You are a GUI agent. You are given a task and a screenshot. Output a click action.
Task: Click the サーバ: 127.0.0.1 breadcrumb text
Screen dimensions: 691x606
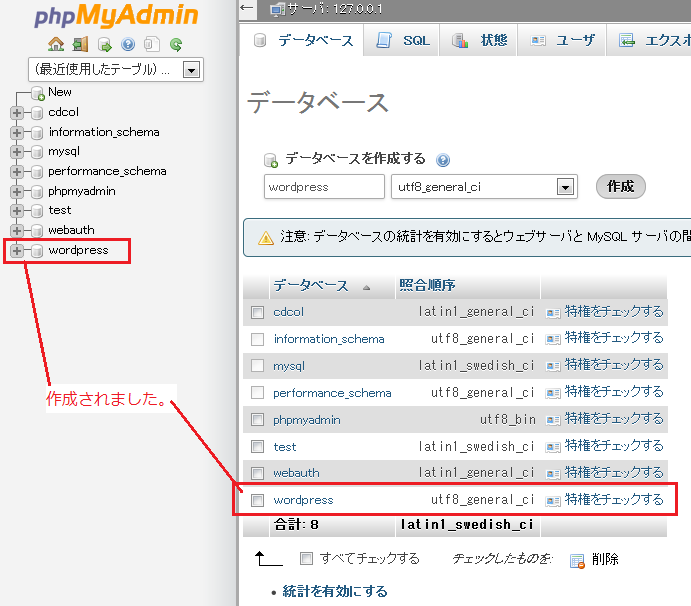tap(335, 9)
